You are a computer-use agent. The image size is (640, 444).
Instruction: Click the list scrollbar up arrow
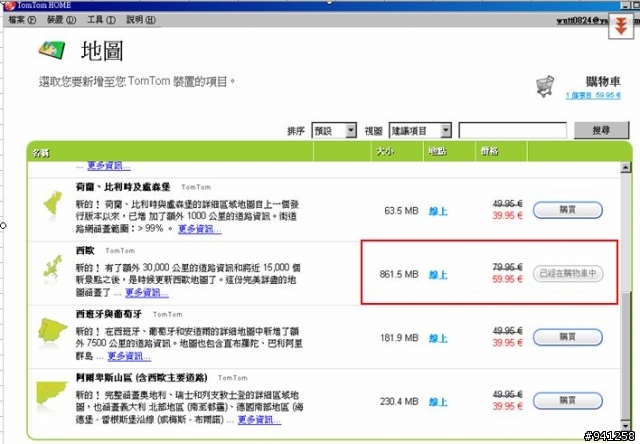click(625, 167)
